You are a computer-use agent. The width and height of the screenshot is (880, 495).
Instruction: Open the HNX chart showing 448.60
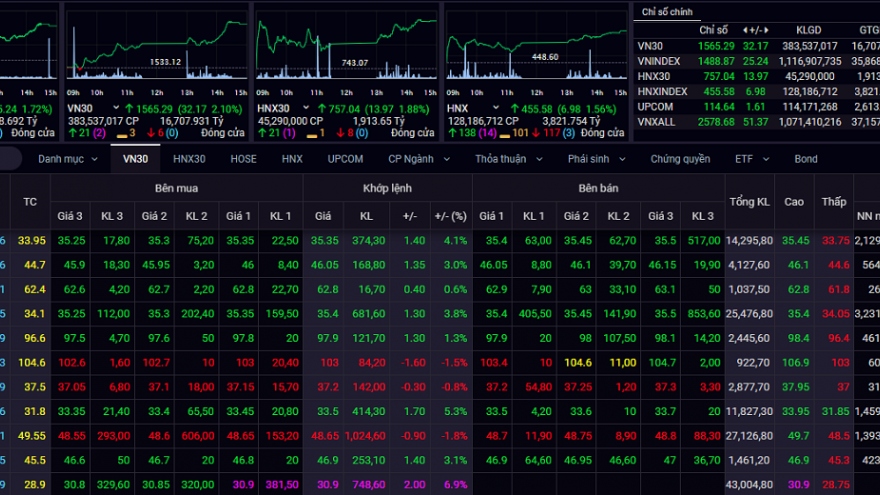click(535, 45)
